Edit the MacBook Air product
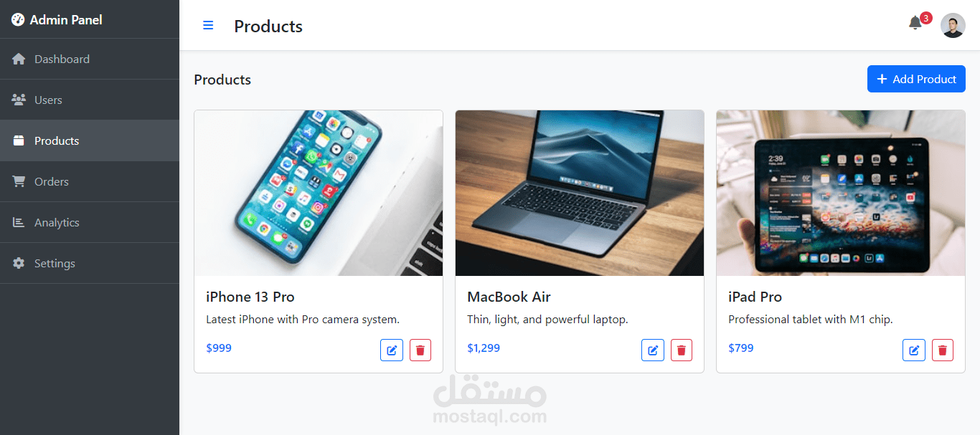Viewport: 980px width, 435px height. click(x=653, y=350)
